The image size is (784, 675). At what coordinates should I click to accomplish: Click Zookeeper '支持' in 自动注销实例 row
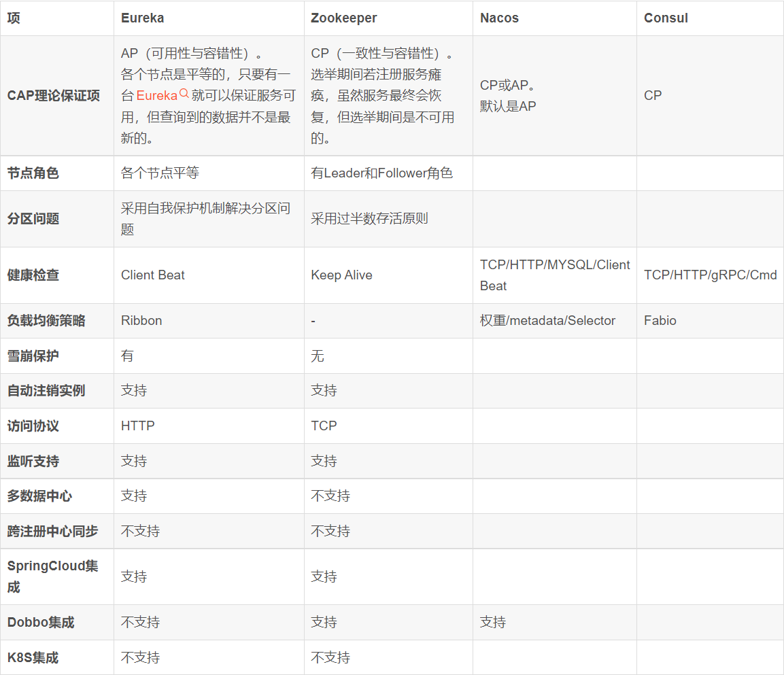point(388,390)
